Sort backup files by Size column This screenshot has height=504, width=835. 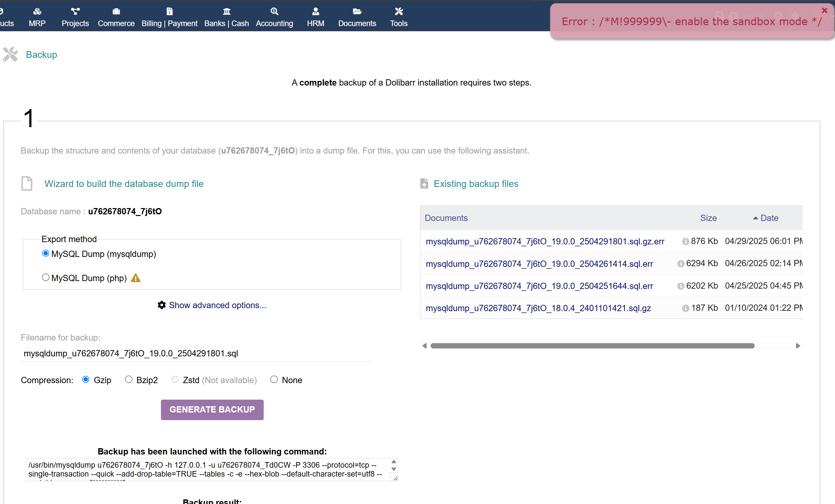(x=708, y=218)
